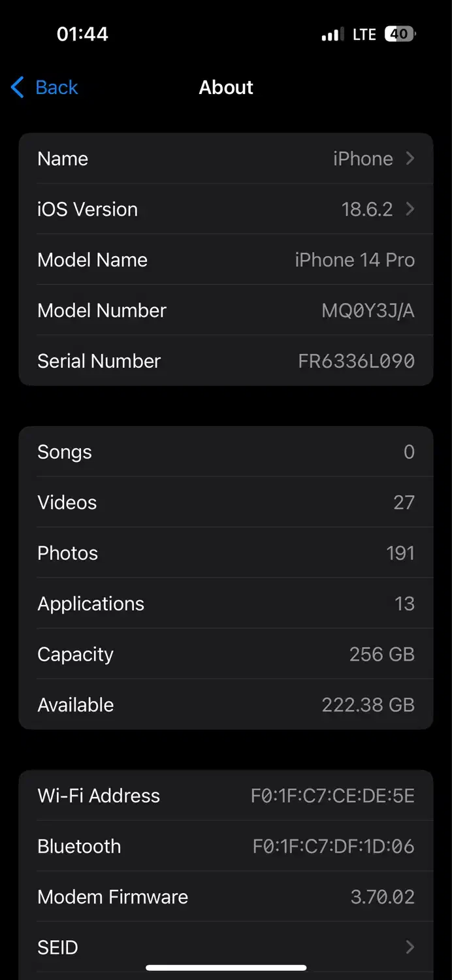
Task: Tap the Capacity 256 GB row
Action: point(225,654)
